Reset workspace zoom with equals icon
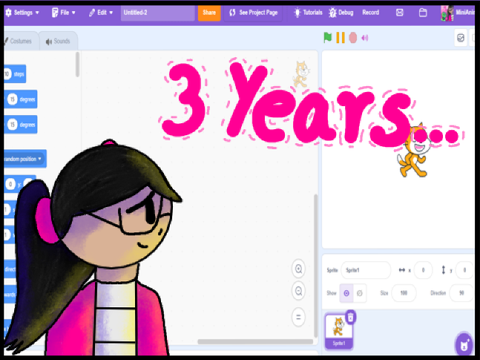This screenshot has width=480, height=360. pos(298,317)
